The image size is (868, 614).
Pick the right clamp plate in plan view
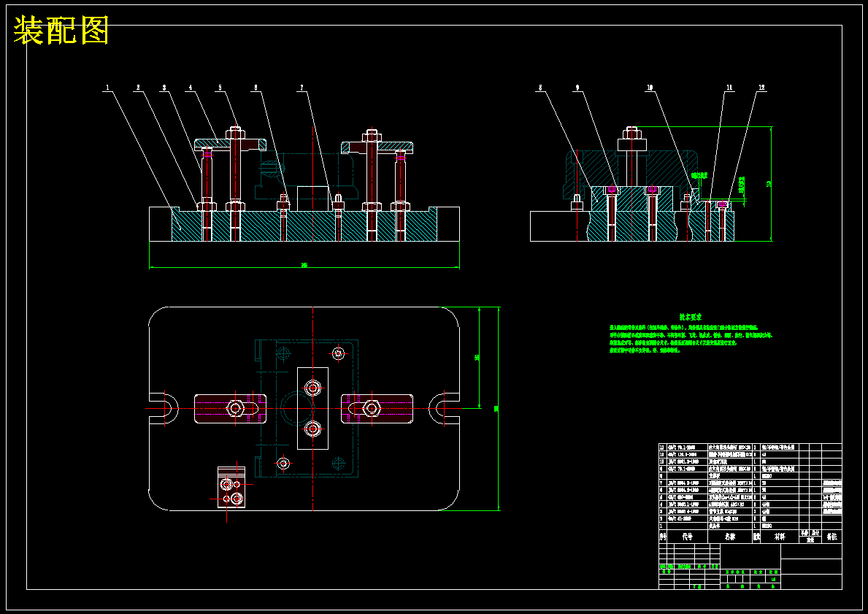pyautogui.click(x=377, y=409)
